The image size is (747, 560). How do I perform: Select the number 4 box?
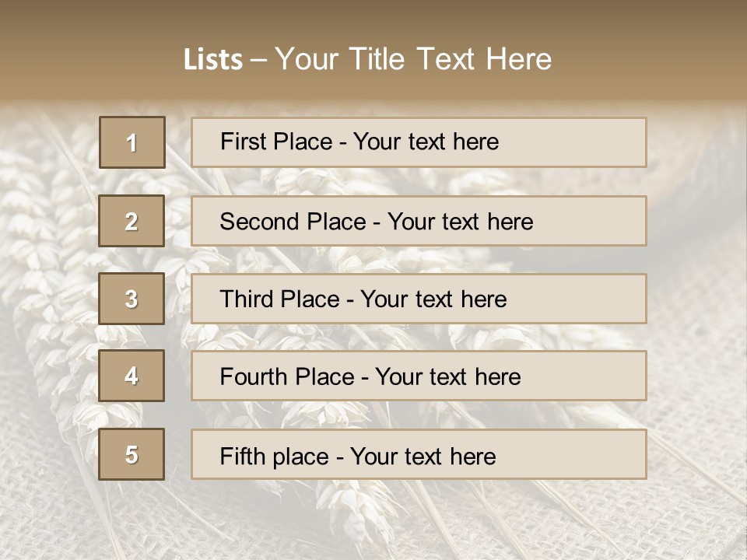point(132,376)
